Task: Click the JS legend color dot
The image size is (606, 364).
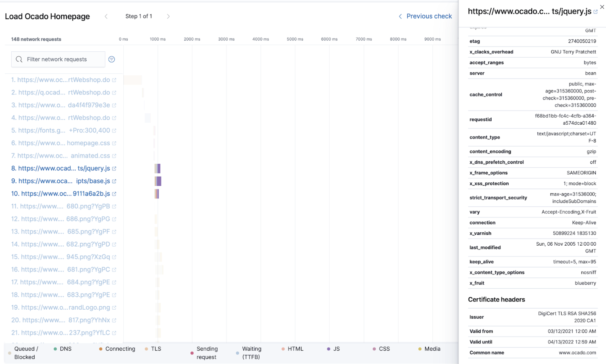Action: [x=329, y=349]
